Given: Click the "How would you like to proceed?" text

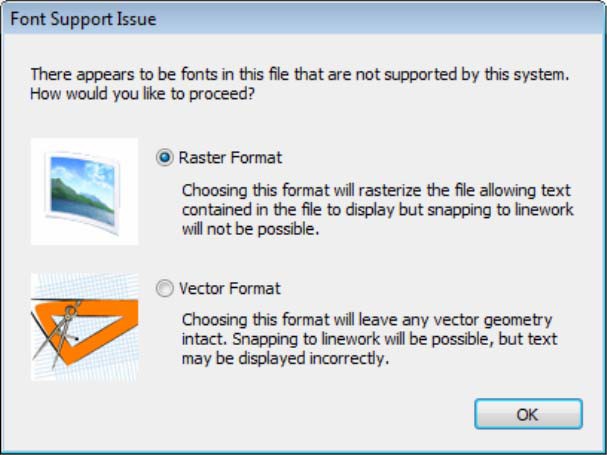Looking at the screenshot, I should [142, 94].
